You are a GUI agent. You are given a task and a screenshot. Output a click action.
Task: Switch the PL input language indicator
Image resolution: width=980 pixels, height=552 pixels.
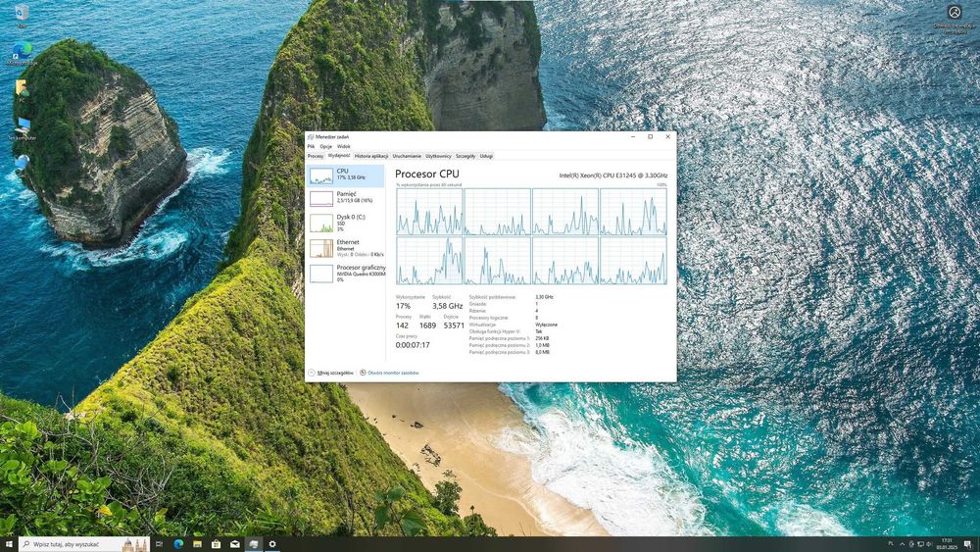click(x=891, y=544)
